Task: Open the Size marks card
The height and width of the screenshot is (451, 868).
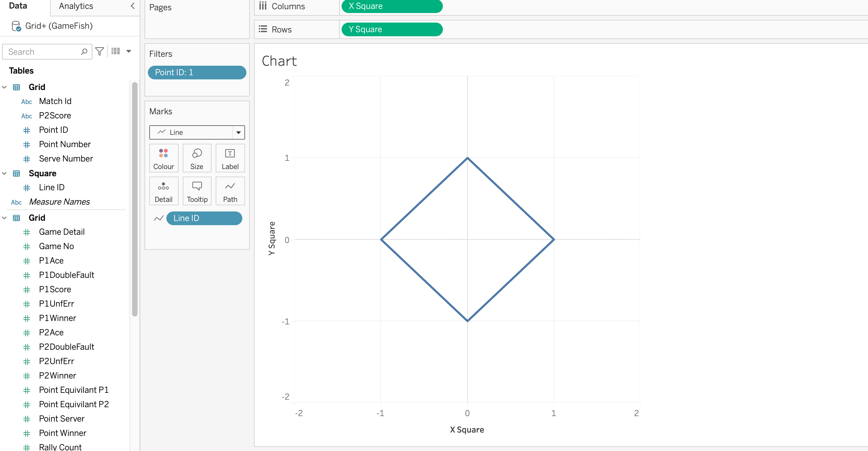Action: (x=197, y=158)
